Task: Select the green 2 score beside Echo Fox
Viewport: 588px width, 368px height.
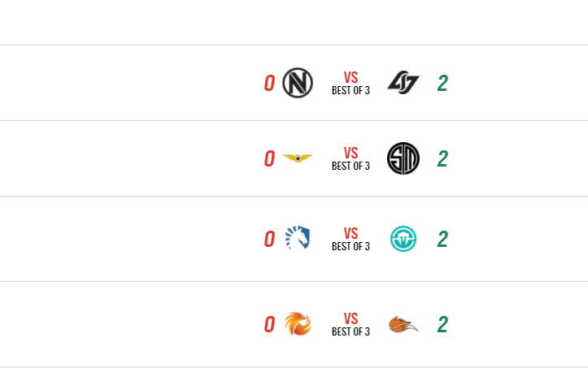Action: coord(442,324)
